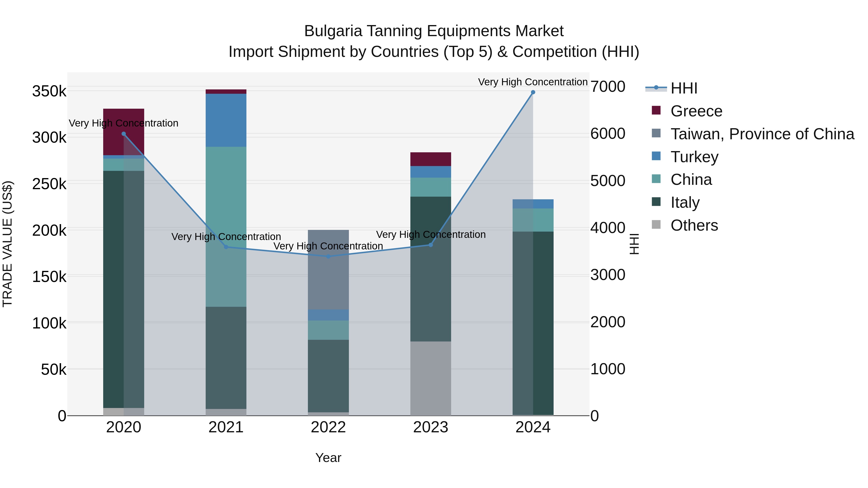Screen dimensions: 868x488
Task: Click the China segment of the 2024 bar
Action: pos(533,220)
